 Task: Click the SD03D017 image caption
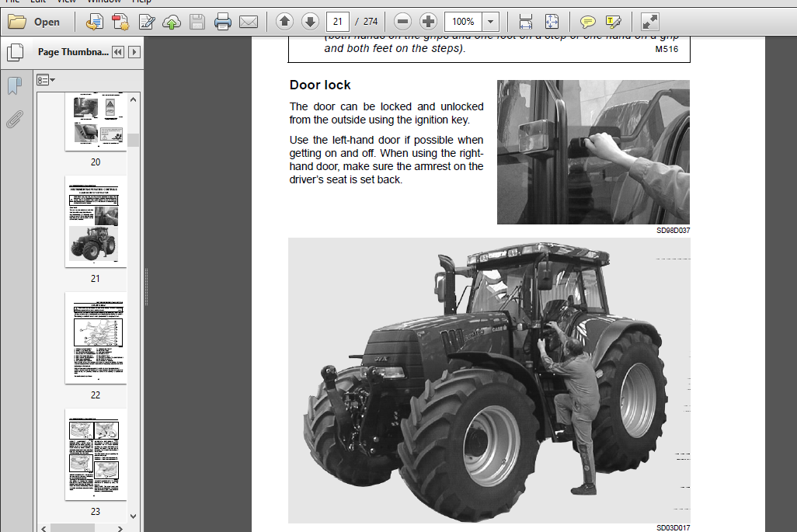click(x=673, y=528)
